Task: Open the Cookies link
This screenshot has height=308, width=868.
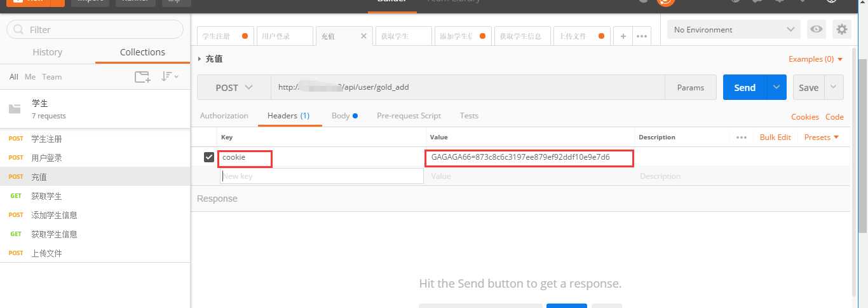Action: [x=805, y=116]
